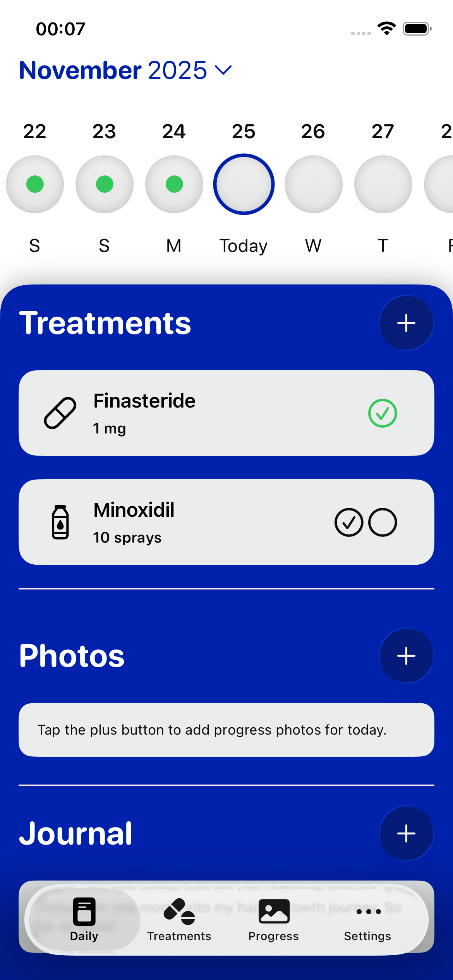Select day 22 with green dot

(35, 184)
